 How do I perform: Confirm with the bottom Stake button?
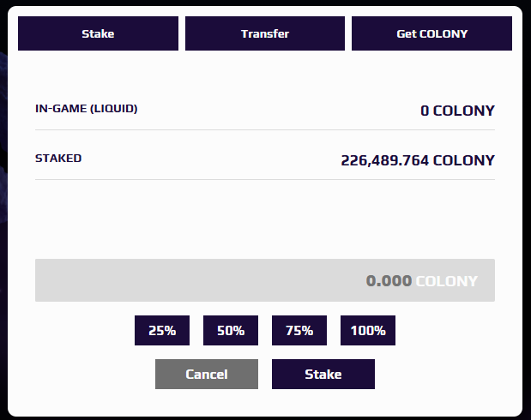323,374
